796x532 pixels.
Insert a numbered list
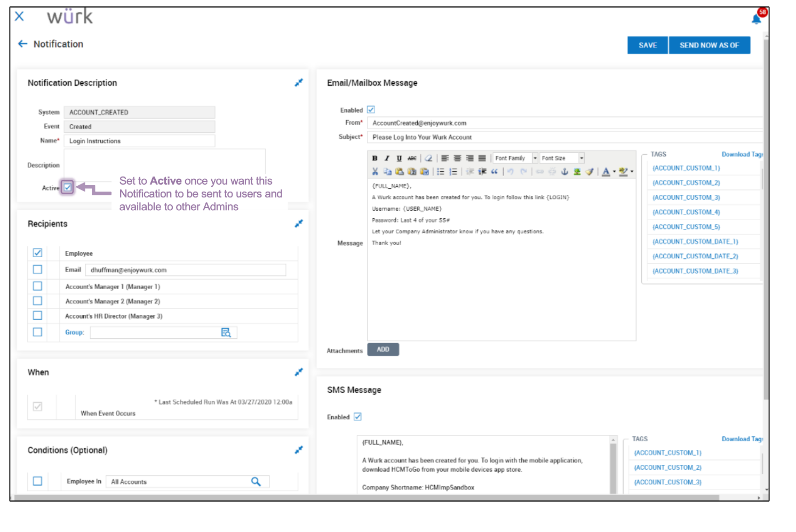(453, 171)
